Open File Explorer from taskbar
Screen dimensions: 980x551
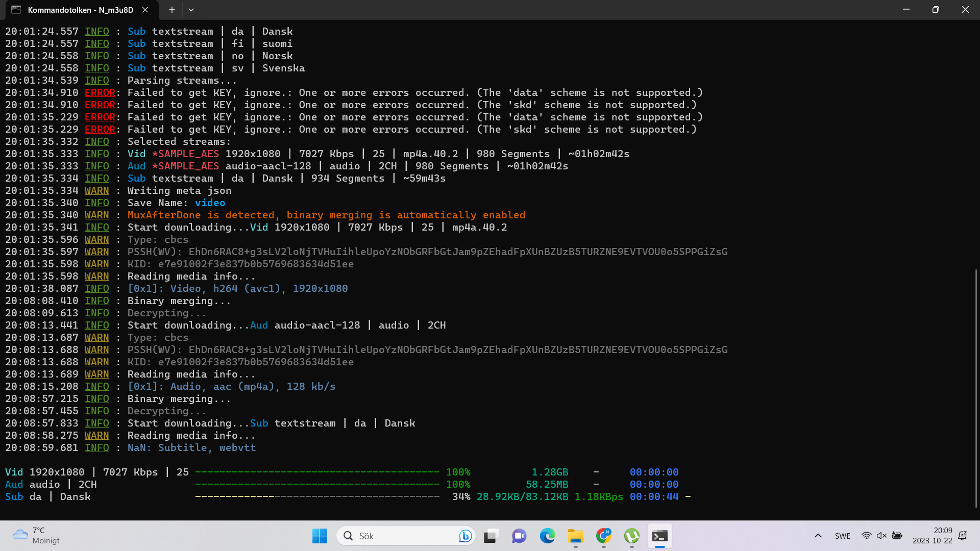[x=575, y=536]
